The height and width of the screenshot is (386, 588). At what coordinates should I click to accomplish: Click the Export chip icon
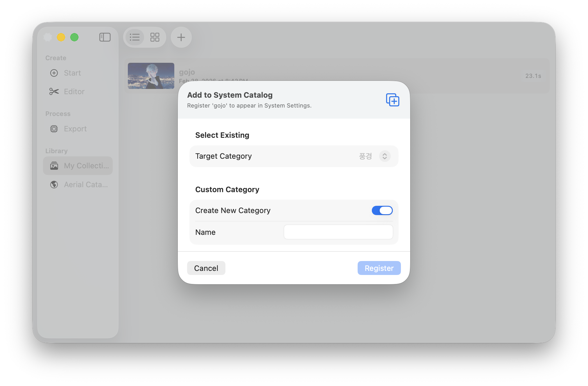[54, 129]
